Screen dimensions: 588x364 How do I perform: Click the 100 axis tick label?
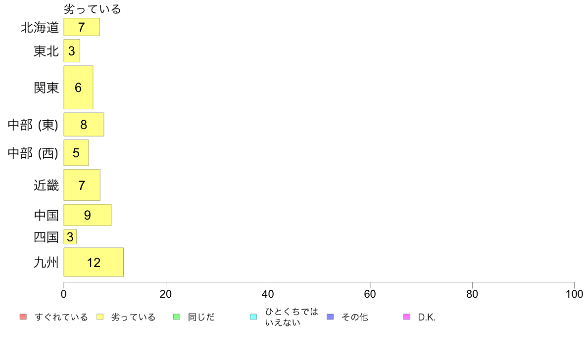pyautogui.click(x=574, y=294)
